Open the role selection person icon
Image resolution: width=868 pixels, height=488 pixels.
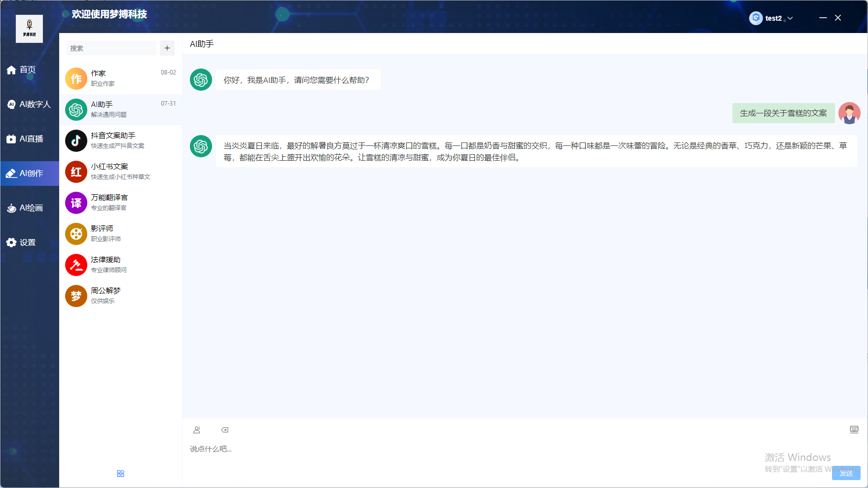point(197,430)
